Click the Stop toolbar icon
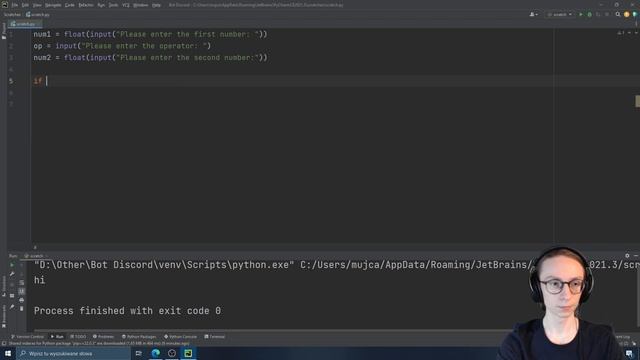Image resolution: width=640 pixels, height=360 pixels. (607, 14)
